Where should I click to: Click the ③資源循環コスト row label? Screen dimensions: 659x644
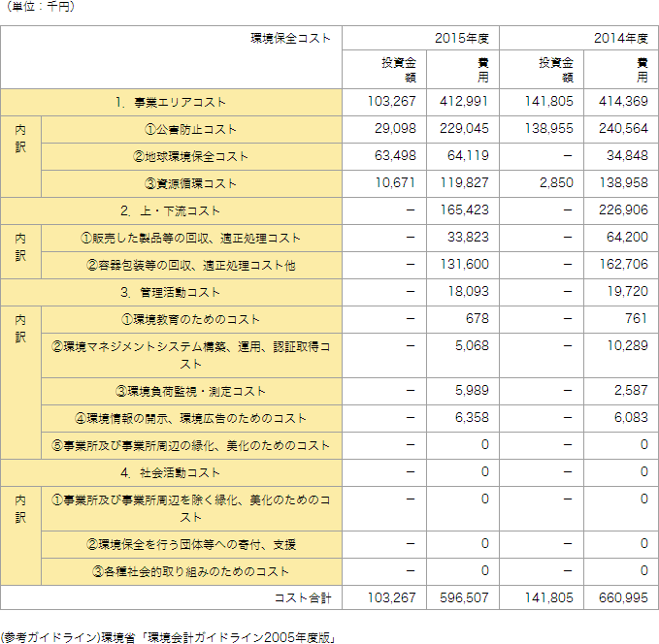pyautogui.click(x=191, y=183)
